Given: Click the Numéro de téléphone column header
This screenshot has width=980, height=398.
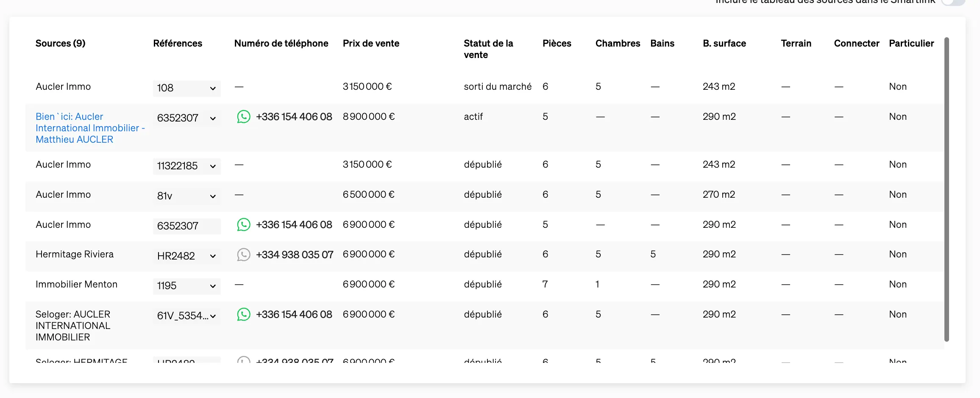Looking at the screenshot, I should (281, 43).
